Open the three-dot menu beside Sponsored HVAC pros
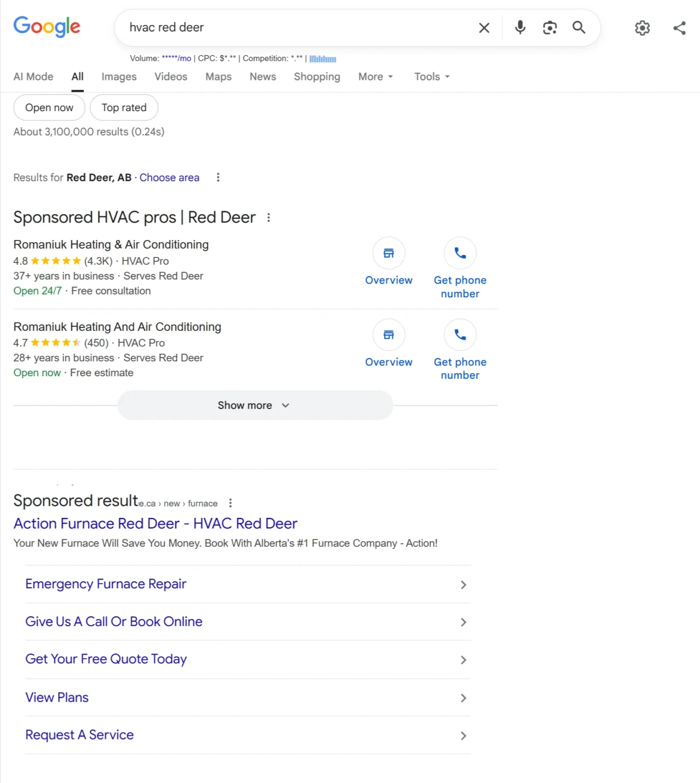 point(269,217)
